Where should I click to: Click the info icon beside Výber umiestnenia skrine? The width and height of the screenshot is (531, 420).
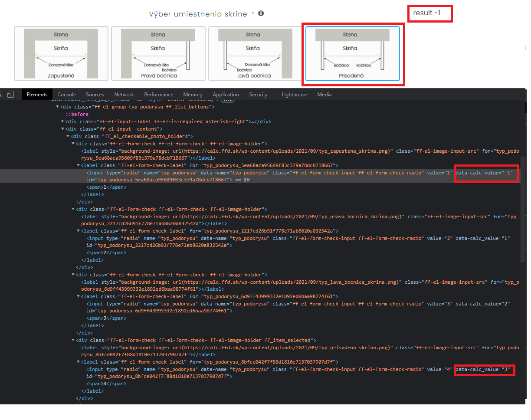261,13
